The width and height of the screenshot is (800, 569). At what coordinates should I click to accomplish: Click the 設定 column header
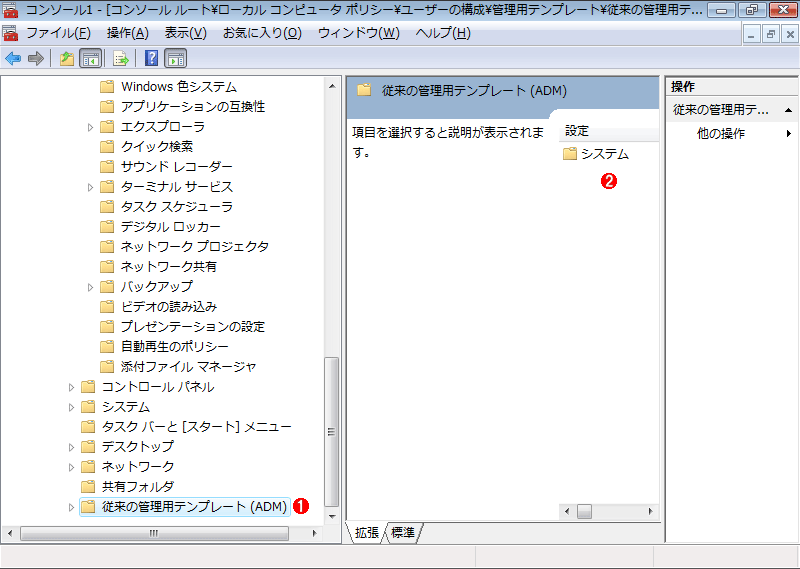click(x=609, y=131)
